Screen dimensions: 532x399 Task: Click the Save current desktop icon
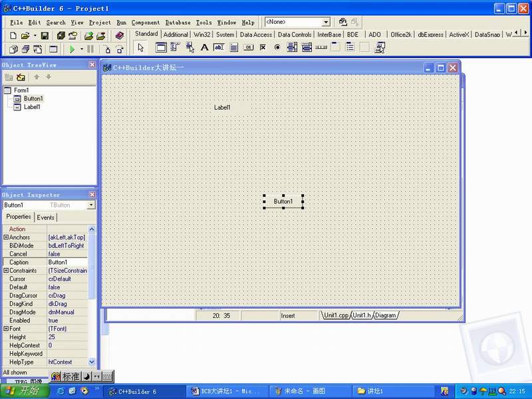[342, 22]
